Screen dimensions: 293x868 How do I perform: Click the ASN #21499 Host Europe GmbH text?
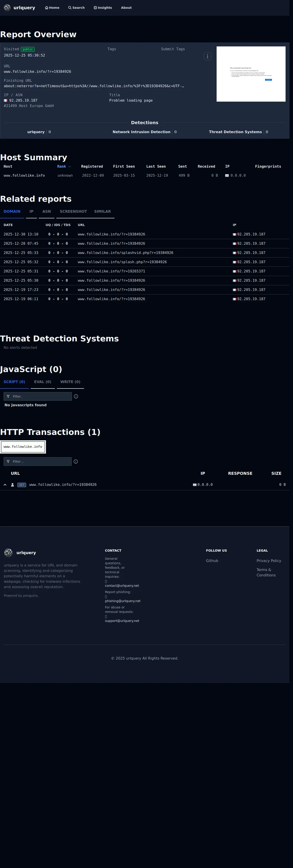pyautogui.click(x=29, y=106)
